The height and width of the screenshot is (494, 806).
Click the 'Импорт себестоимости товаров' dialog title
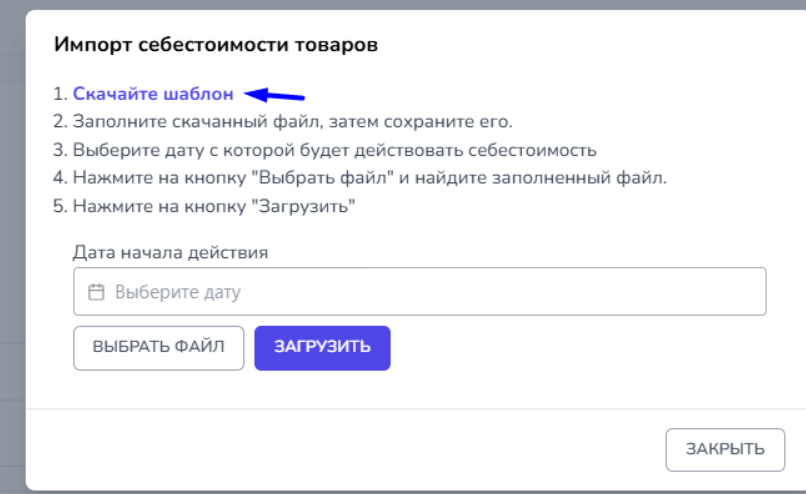click(x=215, y=45)
